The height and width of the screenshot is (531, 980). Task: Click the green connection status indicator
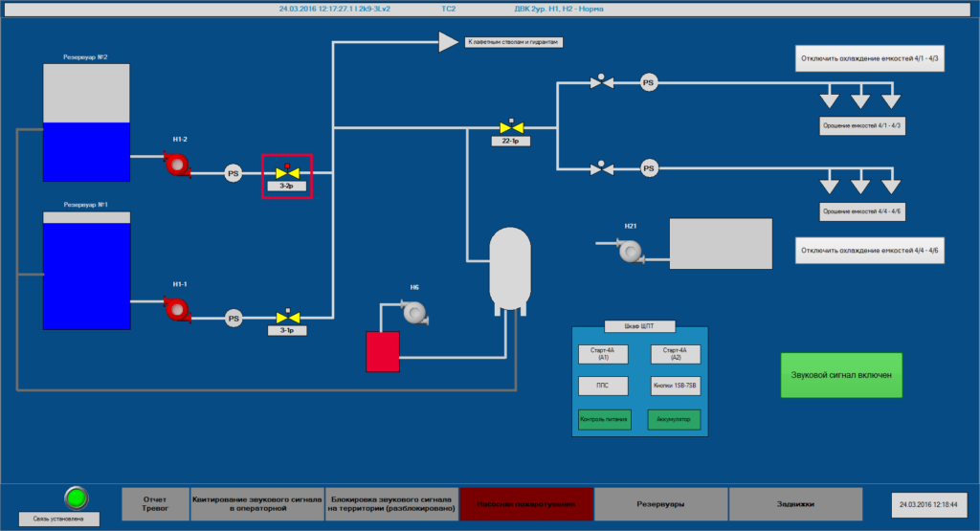click(76, 498)
